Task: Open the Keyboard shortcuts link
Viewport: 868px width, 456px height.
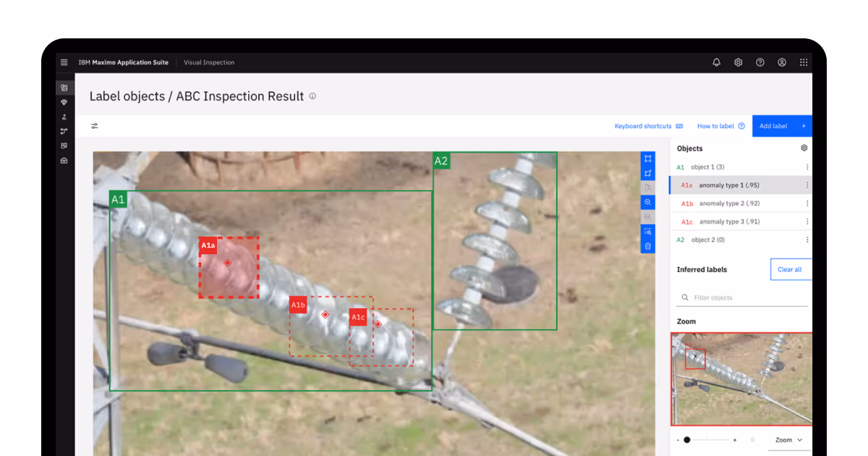Action: [x=643, y=126]
